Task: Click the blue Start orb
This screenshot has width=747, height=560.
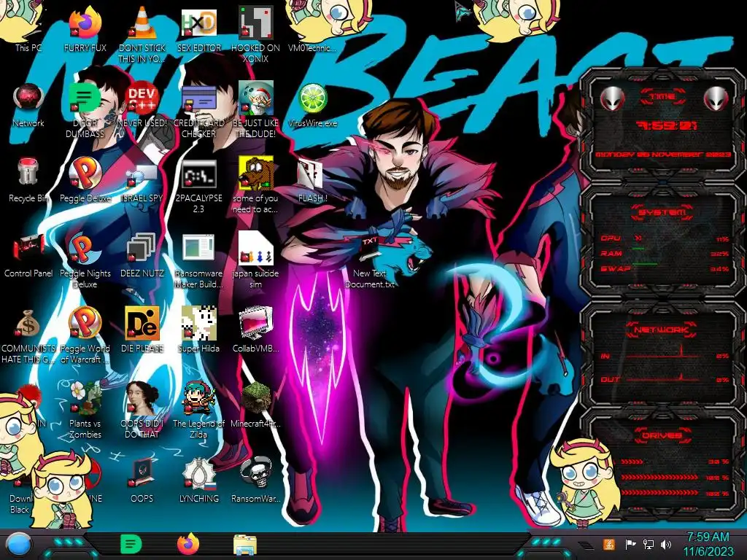Action: point(19,545)
